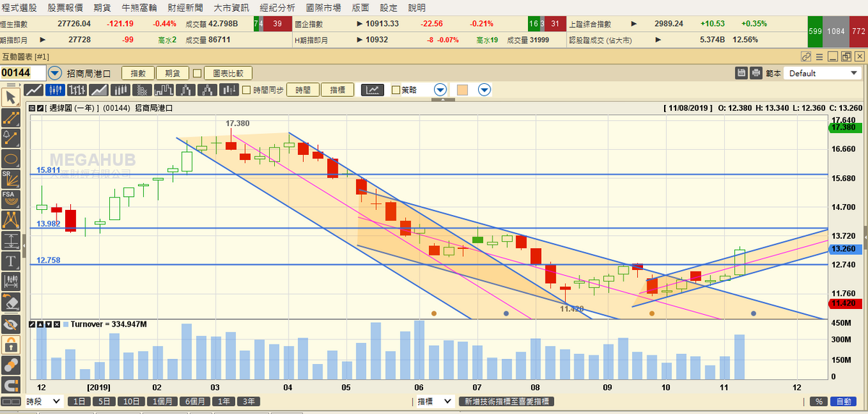The width and height of the screenshot is (868, 414).
Task: Select the ellipse drawing tool
Action: coord(11,158)
